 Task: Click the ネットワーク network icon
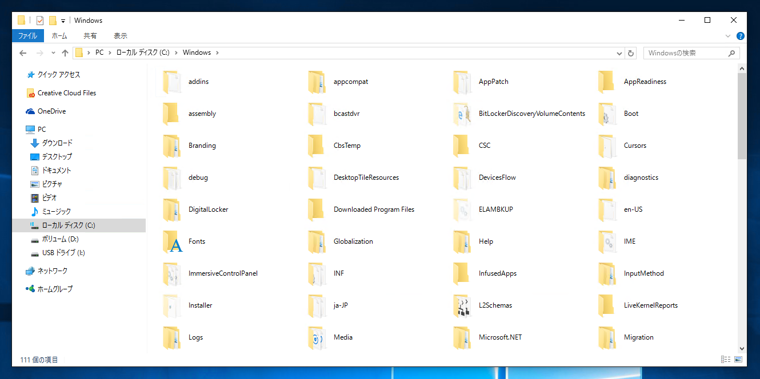(x=30, y=271)
